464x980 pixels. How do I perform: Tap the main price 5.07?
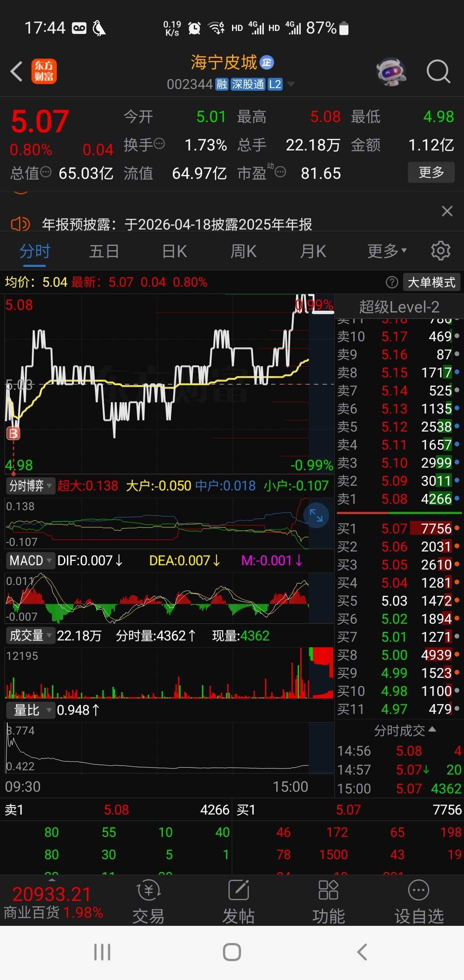coord(40,121)
